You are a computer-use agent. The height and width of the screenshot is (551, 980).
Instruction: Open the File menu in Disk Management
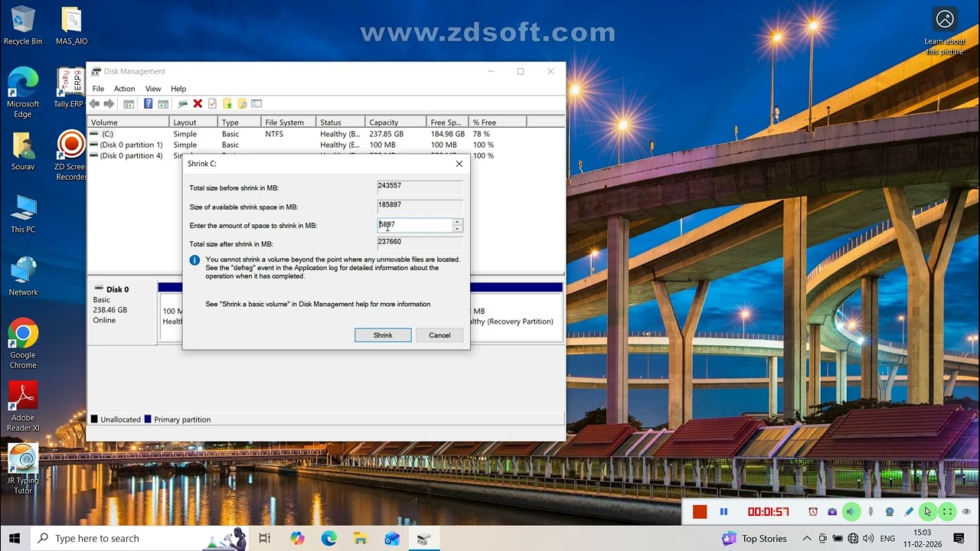[98, 89]
